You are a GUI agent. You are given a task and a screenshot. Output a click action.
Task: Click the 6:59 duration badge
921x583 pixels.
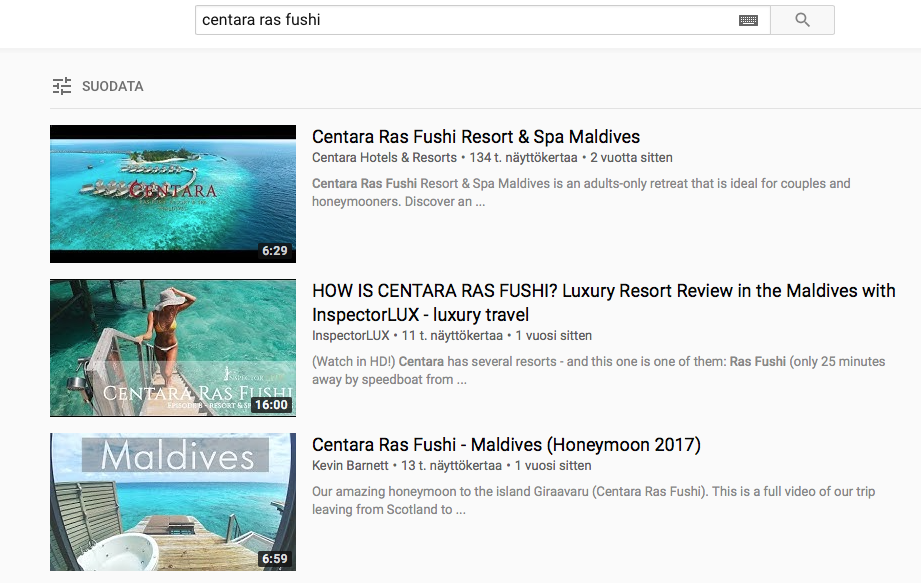(x=275, y=559)
